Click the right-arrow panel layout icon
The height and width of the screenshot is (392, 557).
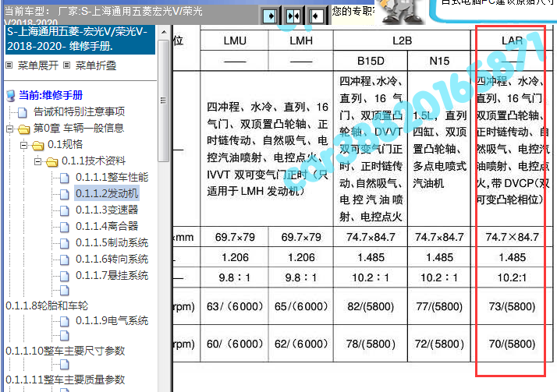270,16
